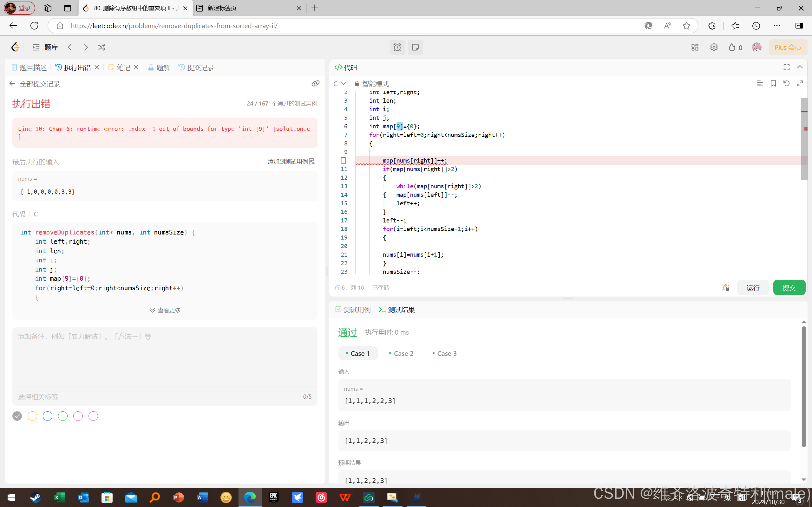Collapse the code panel chevron
The width and height of the screenshot is (812, 507).
click(x=800, y=67)
